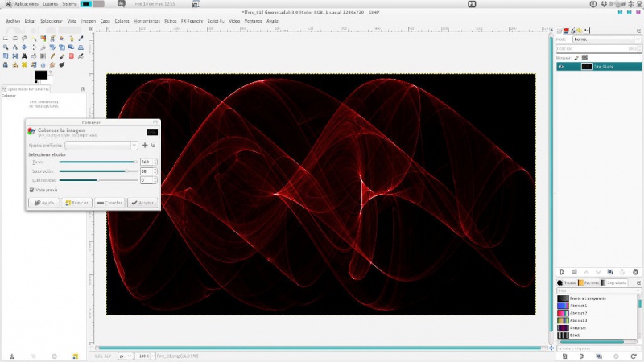
Task: Select the Paintbrush tool
Action: [62, 56]
